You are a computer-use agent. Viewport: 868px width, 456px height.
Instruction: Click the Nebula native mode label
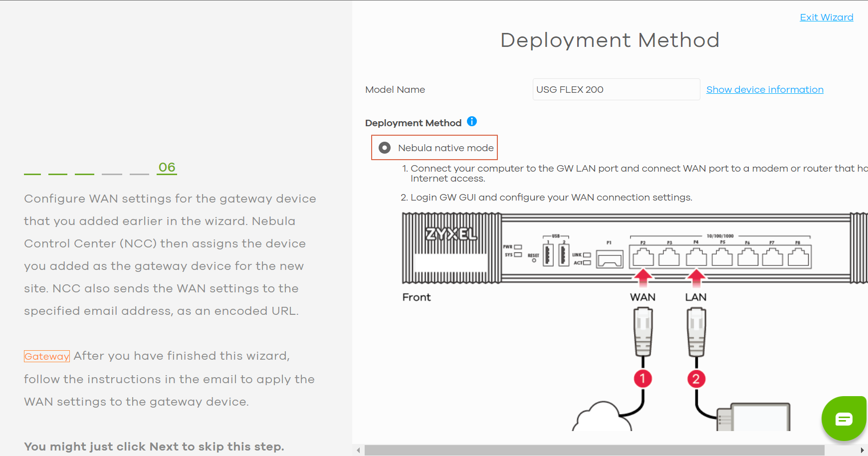tap(446, 148)
